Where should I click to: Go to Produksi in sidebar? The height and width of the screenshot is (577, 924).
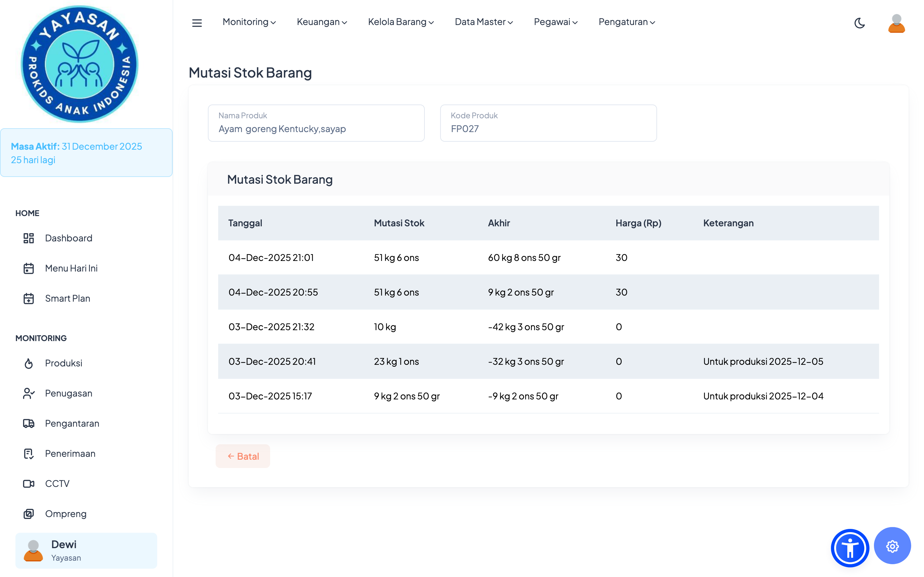point(64,363)
